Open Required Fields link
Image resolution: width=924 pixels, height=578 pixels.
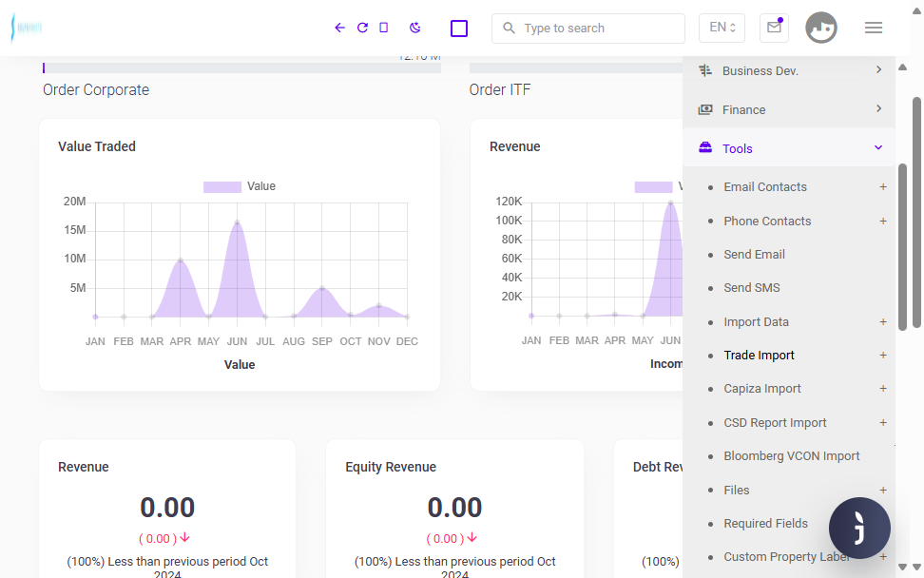pyautogui.click(x=765, y=523)
